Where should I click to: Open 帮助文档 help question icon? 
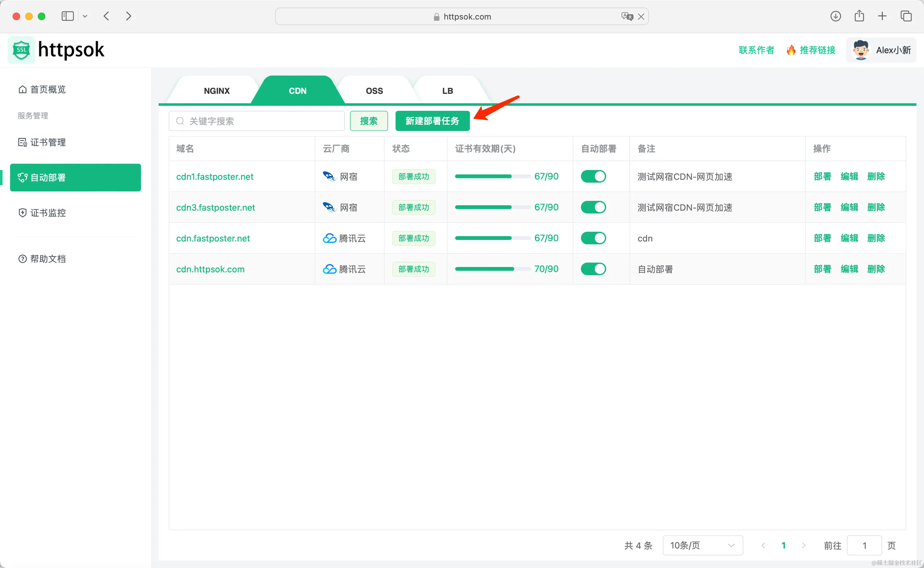click(23, 259)
